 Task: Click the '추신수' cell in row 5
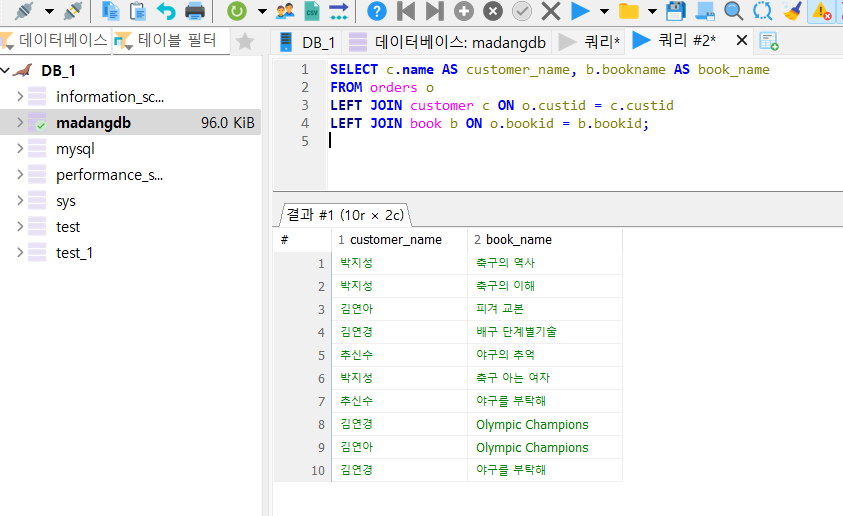click(399, 355)
